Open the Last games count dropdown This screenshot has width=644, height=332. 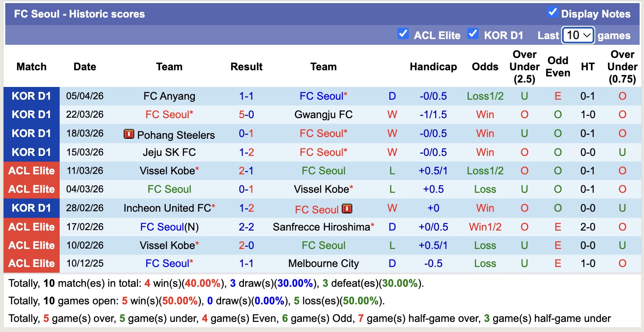tap(578, 35)
